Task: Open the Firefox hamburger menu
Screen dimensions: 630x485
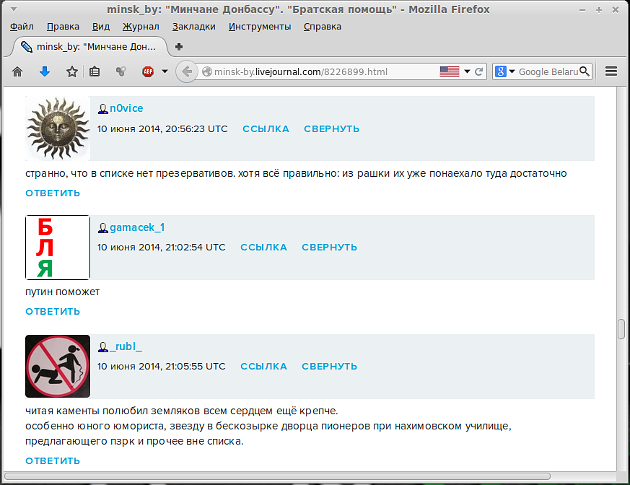Action: pyautogui.click(x=612, y=72)
